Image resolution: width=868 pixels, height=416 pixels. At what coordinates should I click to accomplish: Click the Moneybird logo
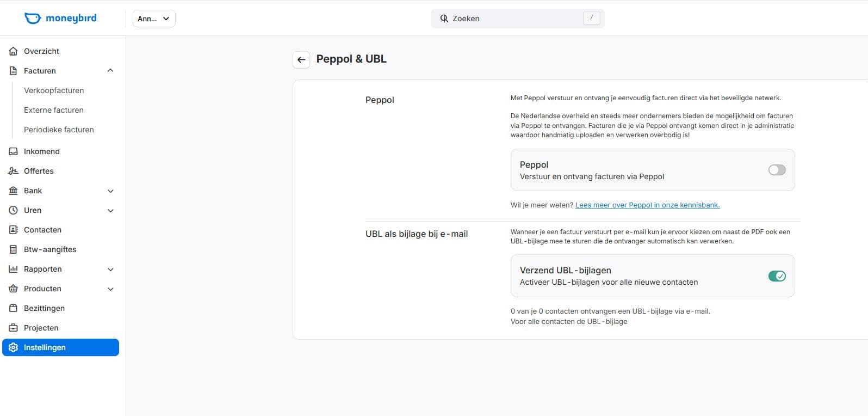pyautogui.click(x=60, y=18)
